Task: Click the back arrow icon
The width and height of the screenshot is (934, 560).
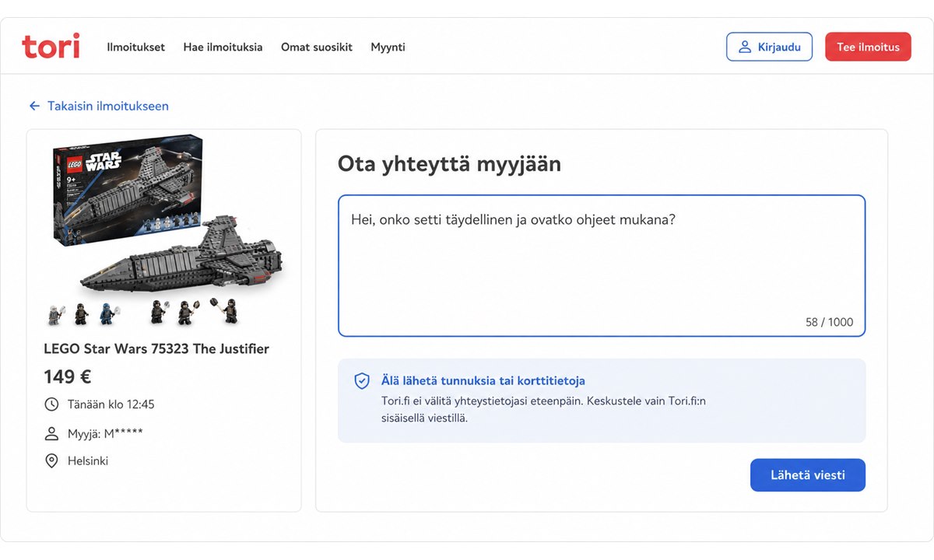Action: pos(34,106)
